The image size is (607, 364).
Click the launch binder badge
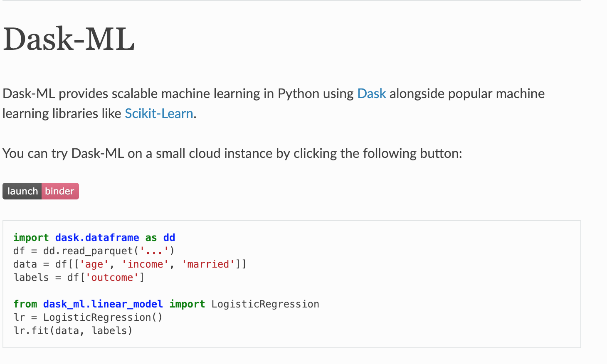(x=41, y=191)
